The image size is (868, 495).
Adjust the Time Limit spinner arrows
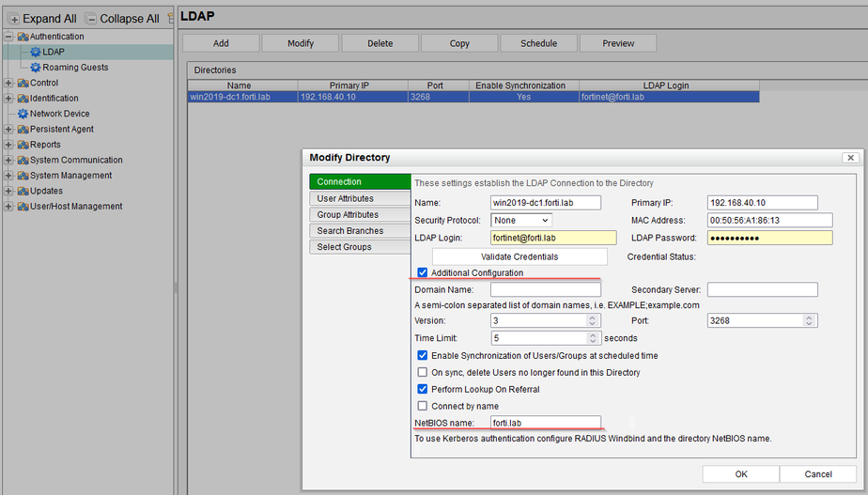tap(593, 338)
